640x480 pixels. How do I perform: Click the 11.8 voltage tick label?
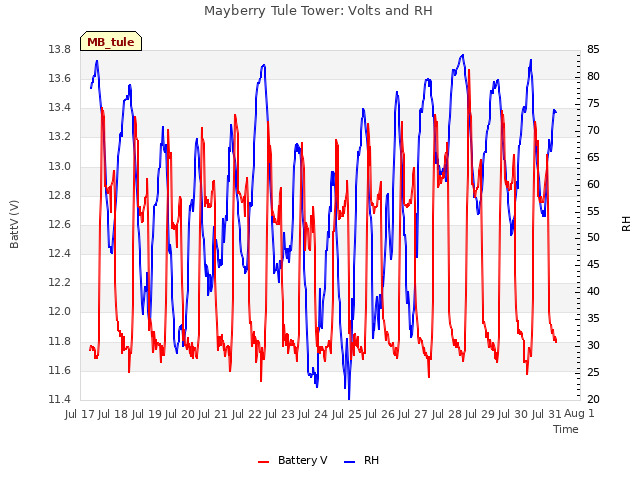click(60, 341)
